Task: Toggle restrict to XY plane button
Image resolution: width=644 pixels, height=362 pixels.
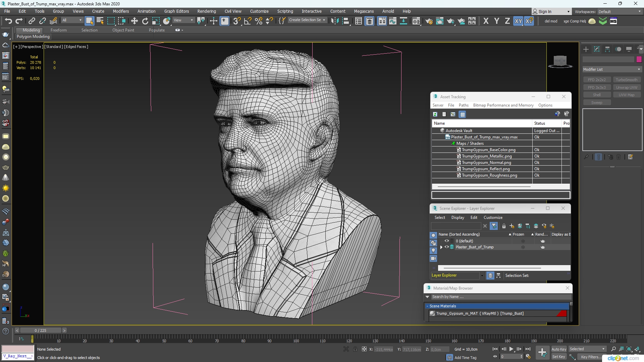Action: [518, 21]
